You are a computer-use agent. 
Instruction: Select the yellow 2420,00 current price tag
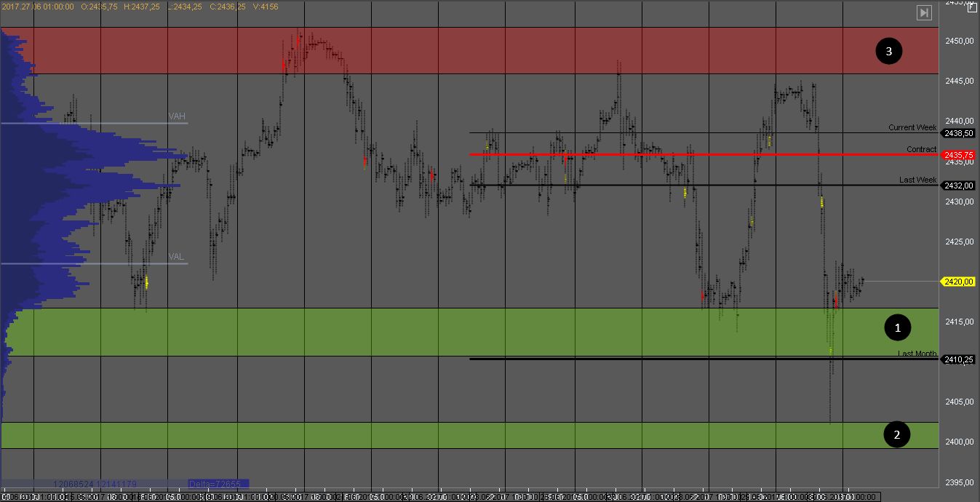tap(958, 282)
